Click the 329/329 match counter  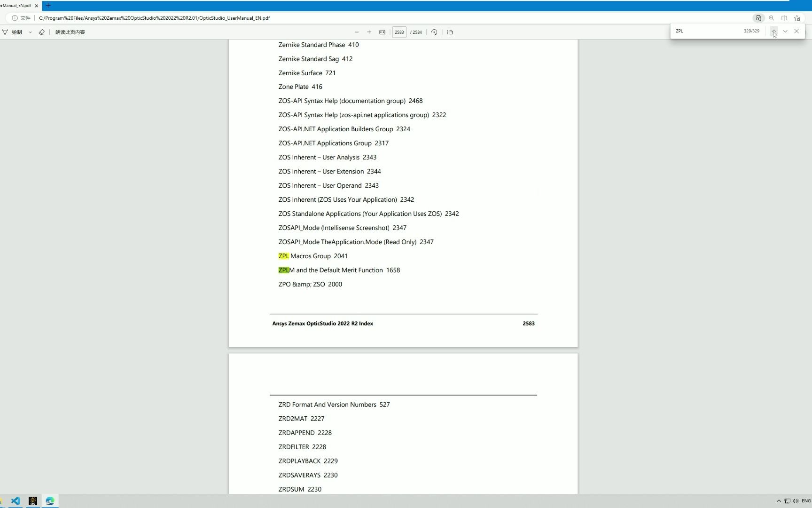click(751, 31)
